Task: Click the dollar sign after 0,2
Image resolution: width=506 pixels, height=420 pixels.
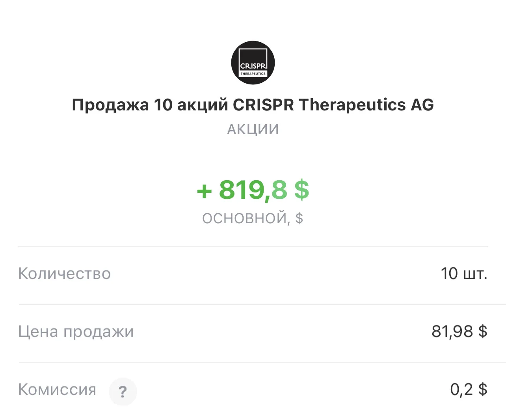Action: tap(483, 389)
